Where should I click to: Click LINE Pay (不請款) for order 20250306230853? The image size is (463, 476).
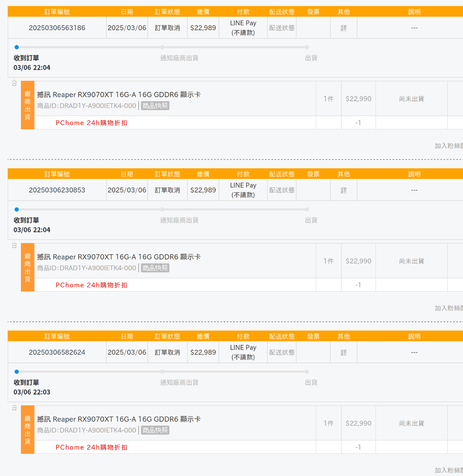pyautogui.click(x=243, y=190)
